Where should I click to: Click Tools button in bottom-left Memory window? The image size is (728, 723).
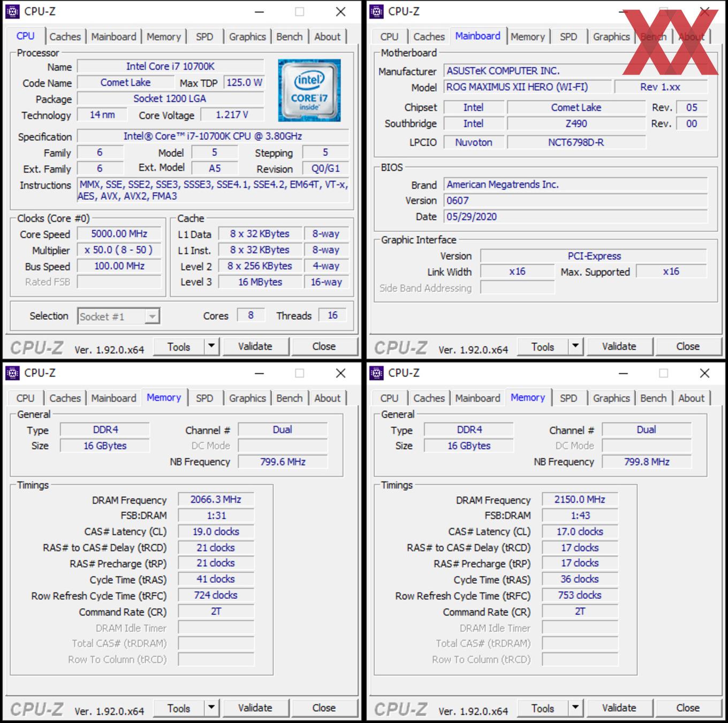pos(179,708)
